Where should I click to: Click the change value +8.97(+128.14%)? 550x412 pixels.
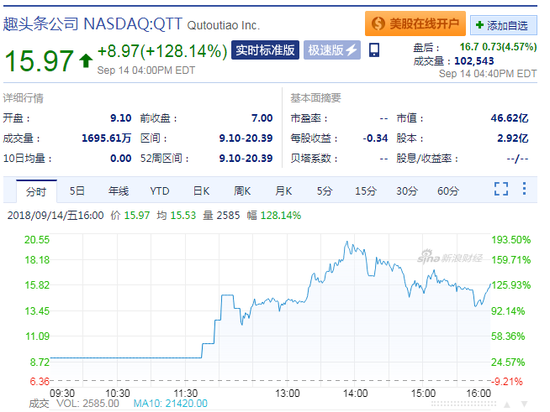tap(162, 51)
